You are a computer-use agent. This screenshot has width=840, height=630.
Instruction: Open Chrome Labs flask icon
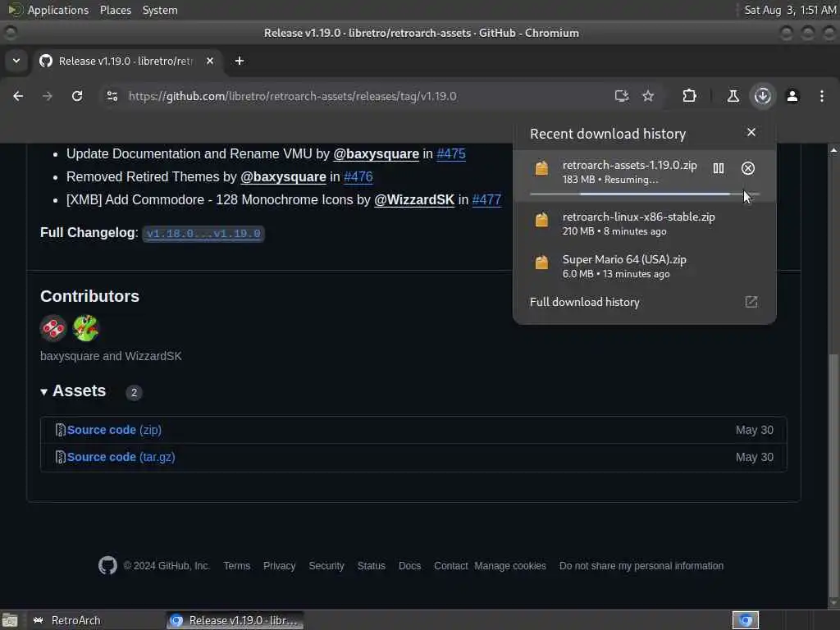(733, 96)
